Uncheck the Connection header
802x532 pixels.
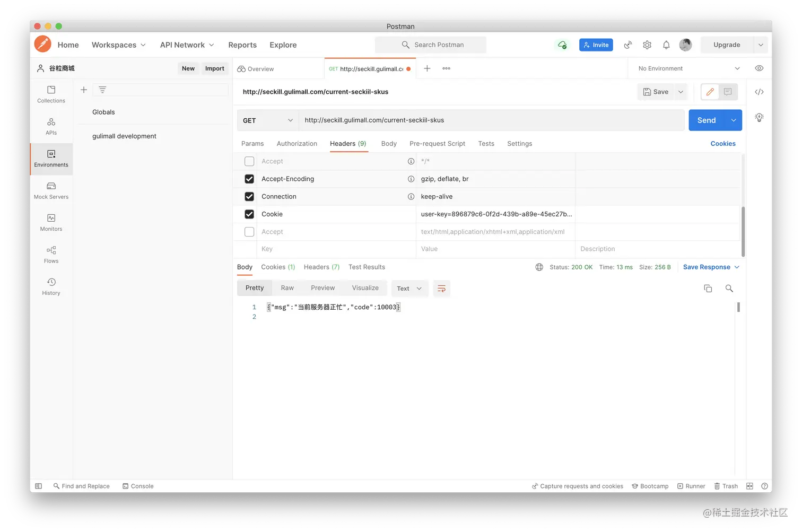coord(249,197)
